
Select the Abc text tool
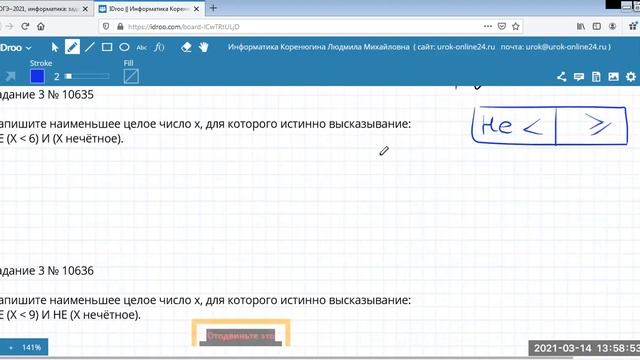[x=141, y=48]
